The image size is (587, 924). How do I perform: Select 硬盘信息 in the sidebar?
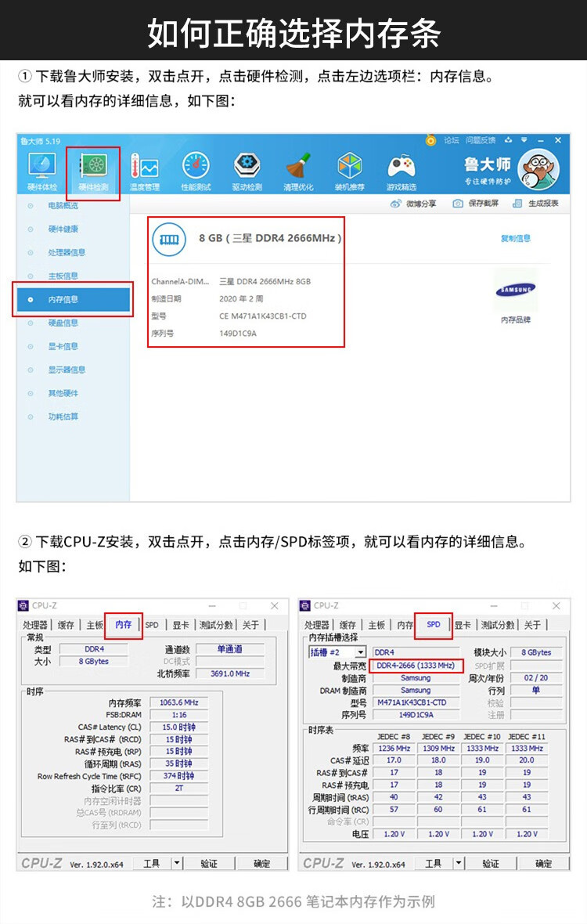[63, 323]
